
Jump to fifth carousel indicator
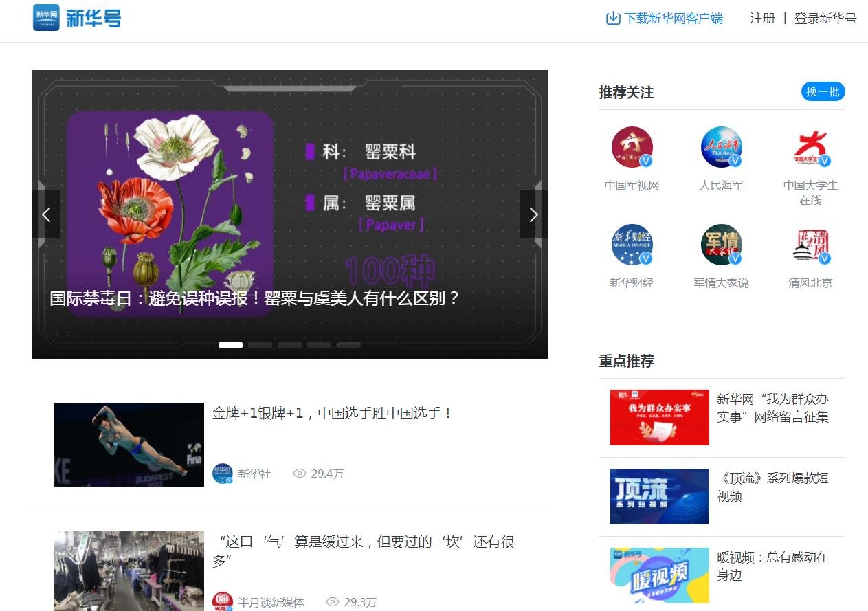(x=348, y=345)
